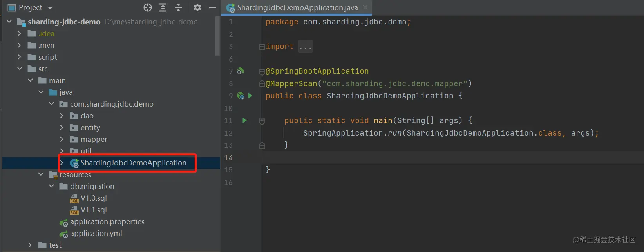Click the Collapse All icon in Project panel
Screen dimensions: 644x252
tap(178, 7)
